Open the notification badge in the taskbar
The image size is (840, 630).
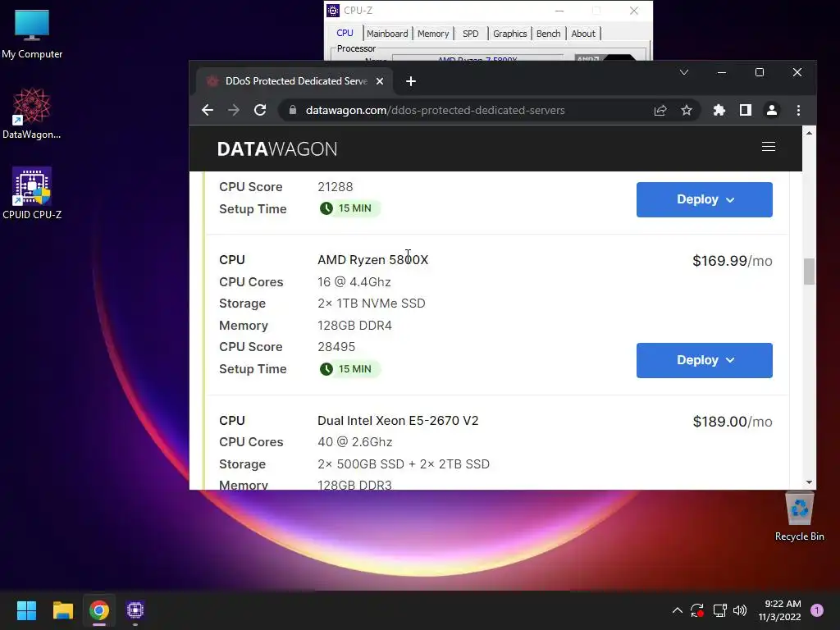click(817, 610)
